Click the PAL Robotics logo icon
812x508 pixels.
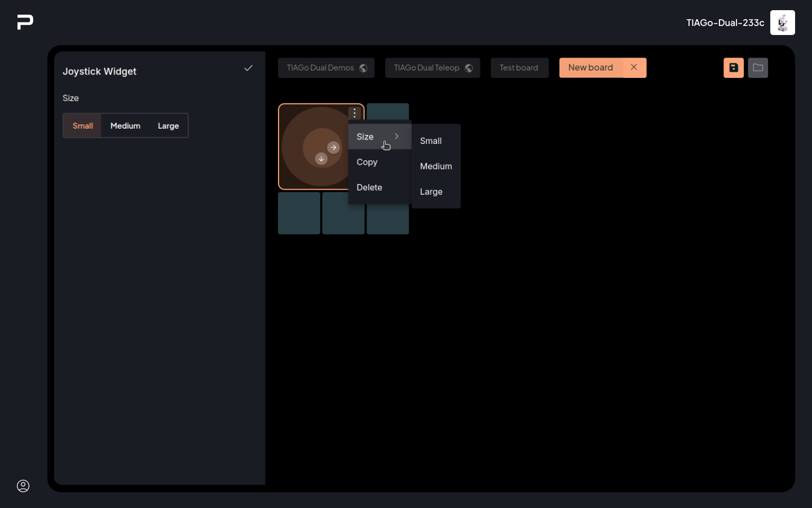click(x=25, y=22)
